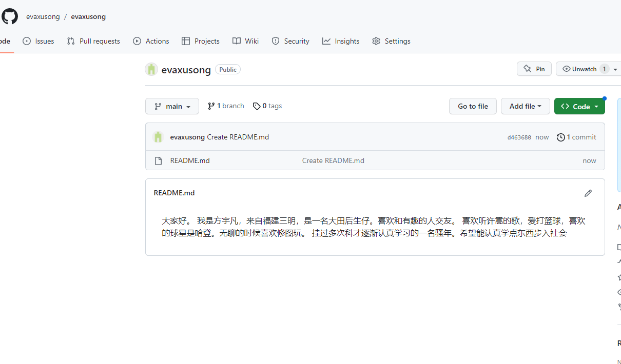Open the green Code dropdown button

click(x=579, y=106)
